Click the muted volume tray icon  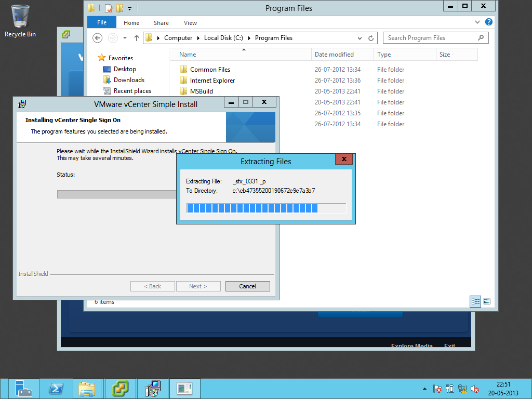point(475,389)
